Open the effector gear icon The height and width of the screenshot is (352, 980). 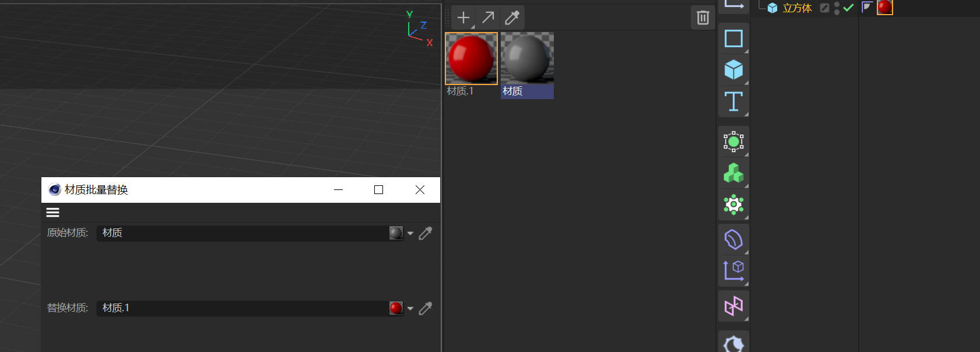coord(733,205)
